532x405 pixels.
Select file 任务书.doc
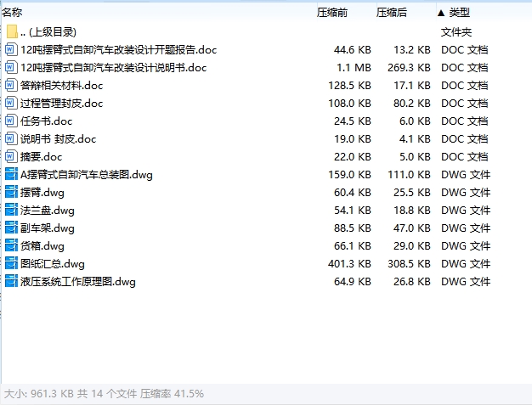[x=46, y=121]
